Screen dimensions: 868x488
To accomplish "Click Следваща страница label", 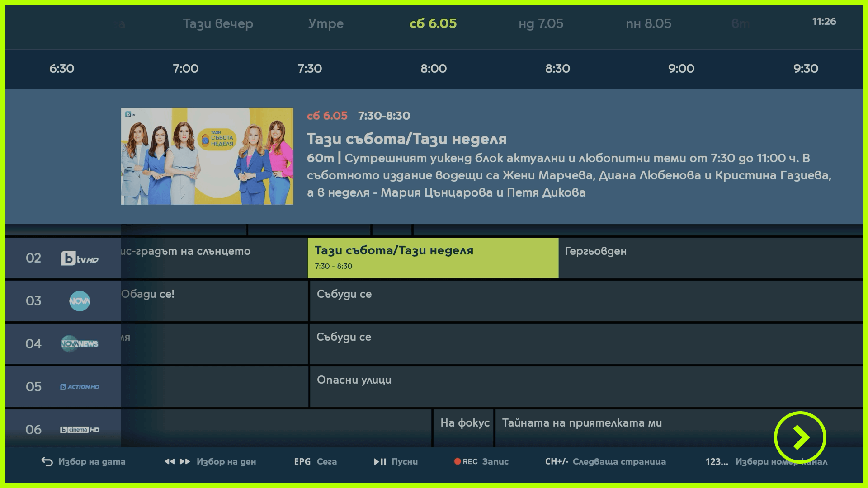I will click(x=620, y=461).
